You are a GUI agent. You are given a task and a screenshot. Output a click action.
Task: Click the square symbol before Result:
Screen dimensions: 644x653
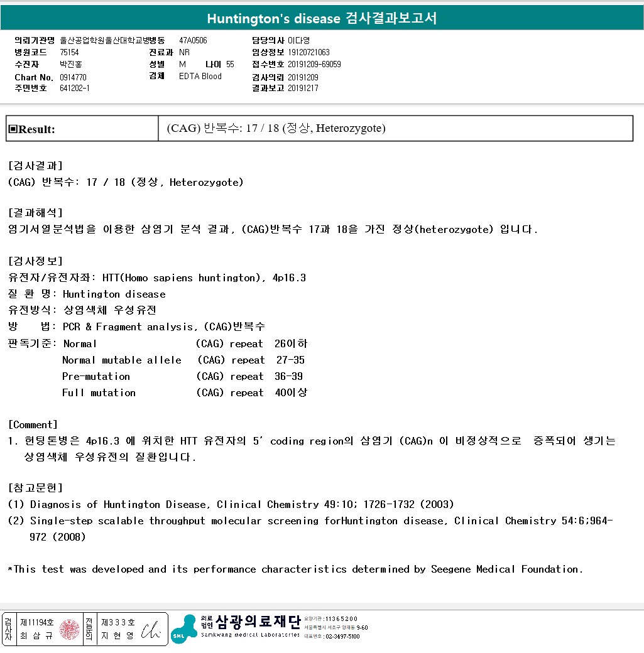click(x=13, y=129)
